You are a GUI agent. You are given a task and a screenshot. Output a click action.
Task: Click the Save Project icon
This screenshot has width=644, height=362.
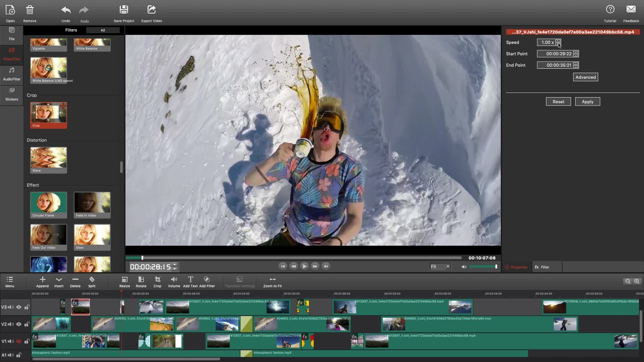click(x=124, y=10)
